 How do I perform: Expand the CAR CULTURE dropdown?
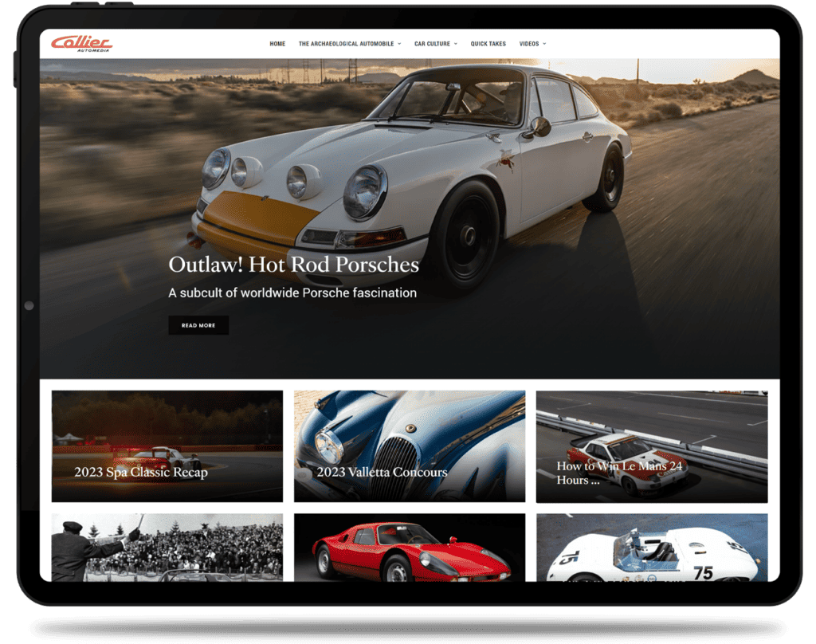pos(430,44)
